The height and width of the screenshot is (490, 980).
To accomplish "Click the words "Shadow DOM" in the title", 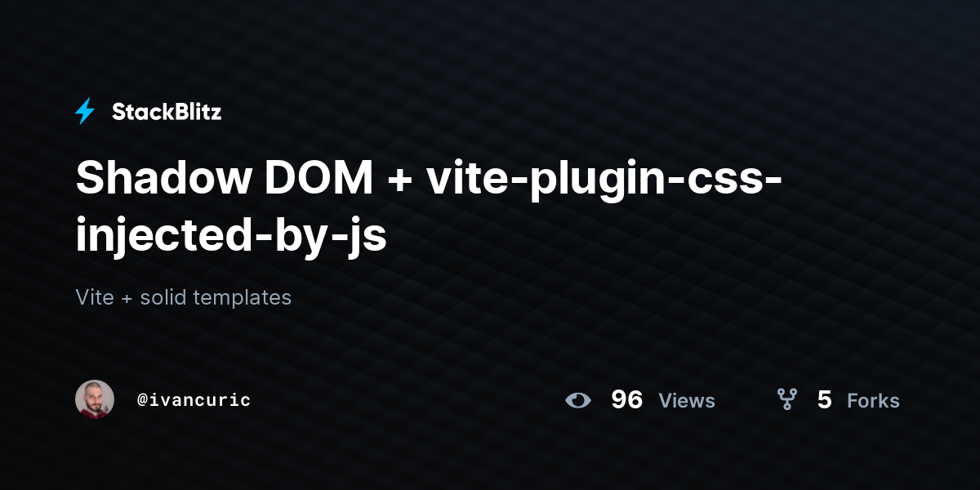I will coord(225,178).
